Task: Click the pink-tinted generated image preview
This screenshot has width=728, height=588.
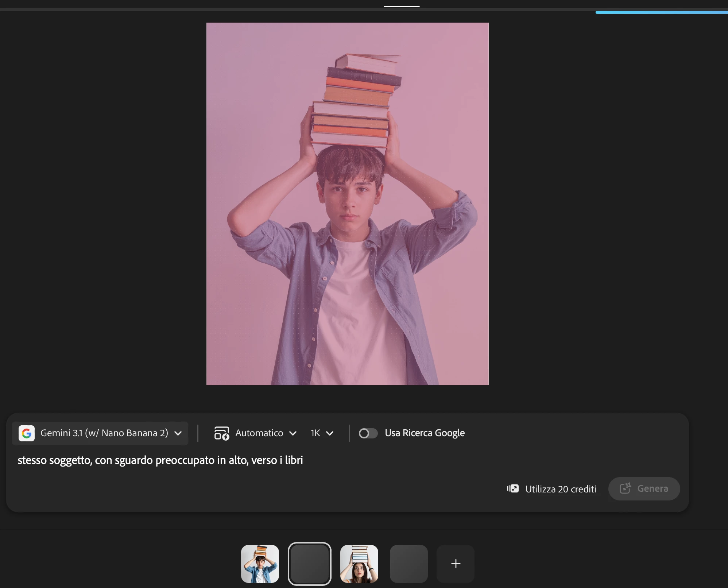Action: [347, 204]
